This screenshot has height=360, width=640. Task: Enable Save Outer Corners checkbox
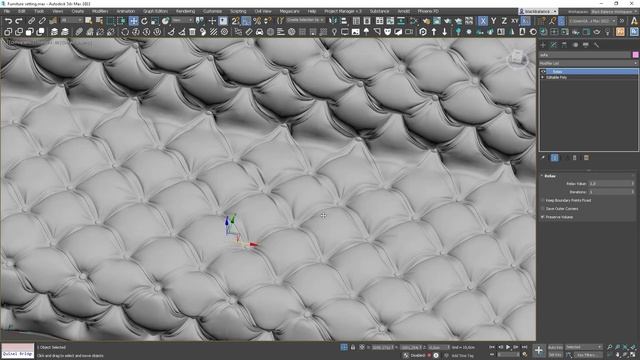(x=543, y=209)
